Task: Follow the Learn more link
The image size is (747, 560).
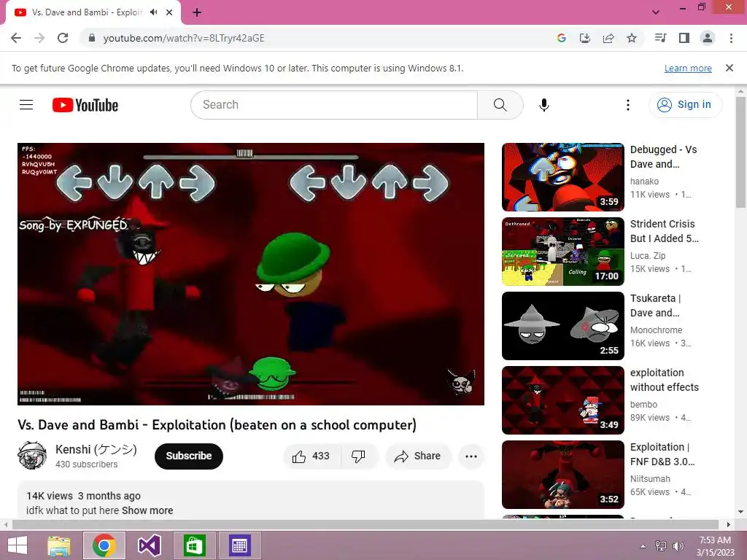Action: coord(688,68)
